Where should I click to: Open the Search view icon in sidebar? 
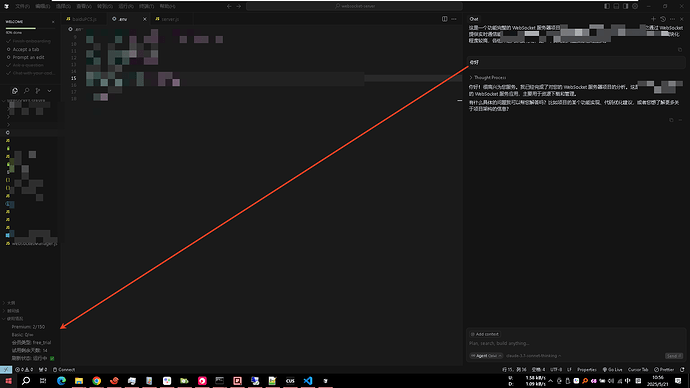[26, 91]
